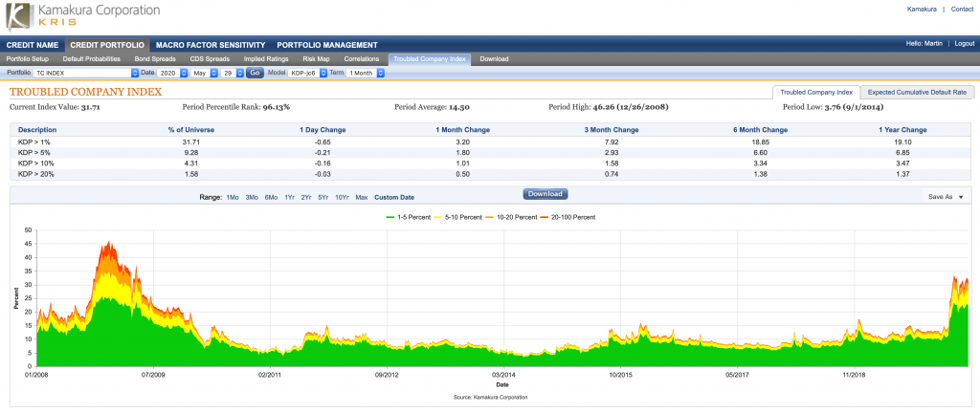Choose the Custom Date range
The height and width of the screenshot is (413, 980).
[x=394, y=197]
